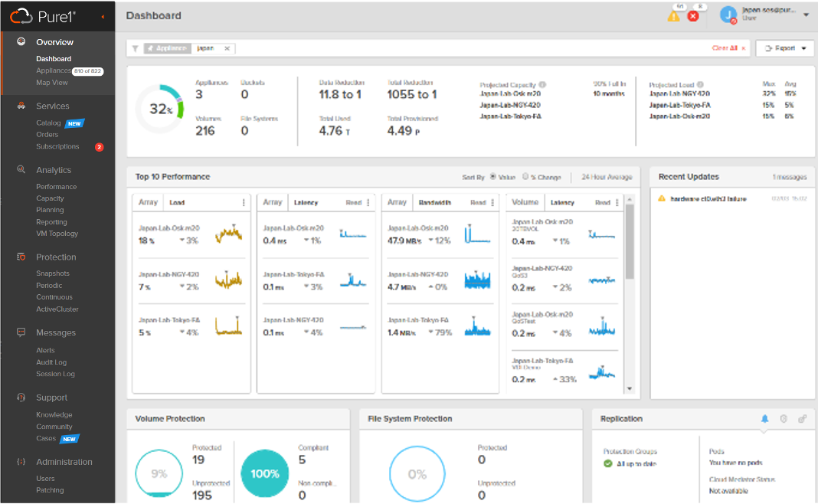Open the yellow warning alerts icon
The height and width of the screenshot is (504, 818).
point(673,15)
